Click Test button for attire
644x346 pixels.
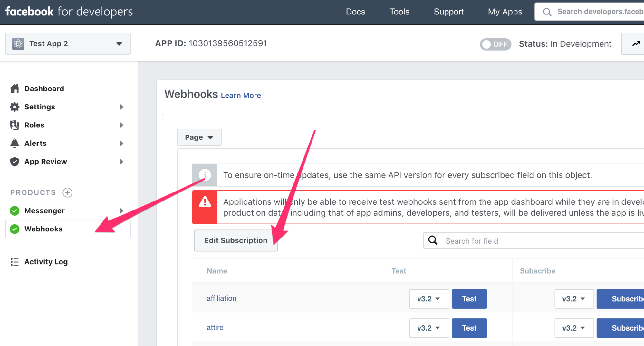click(x=469, y=328)
